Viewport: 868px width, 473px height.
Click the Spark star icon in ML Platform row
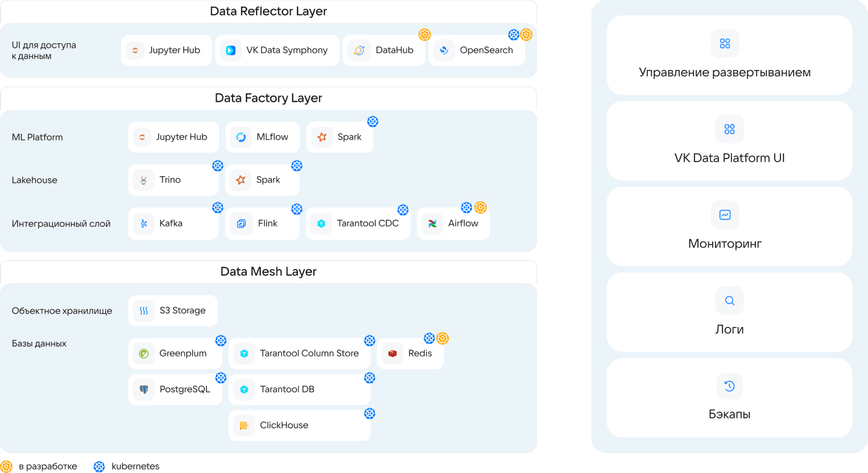[x=322, y=137]
